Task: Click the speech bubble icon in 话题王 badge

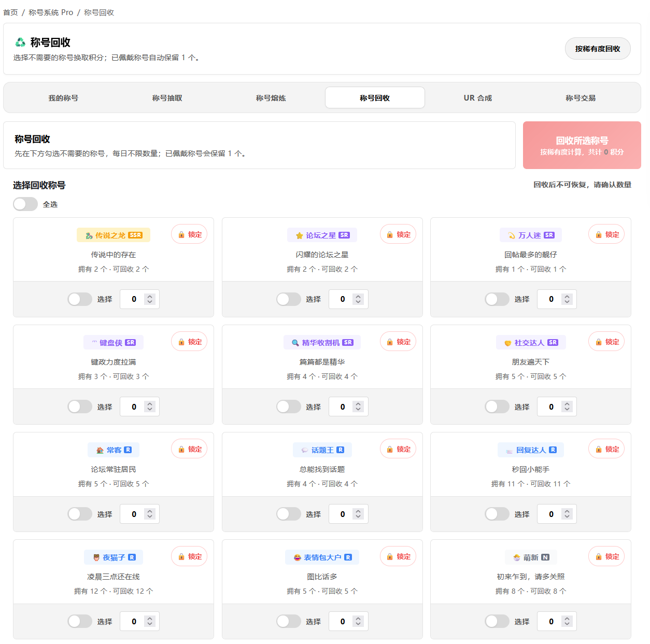Action: [x=305, y=450]
